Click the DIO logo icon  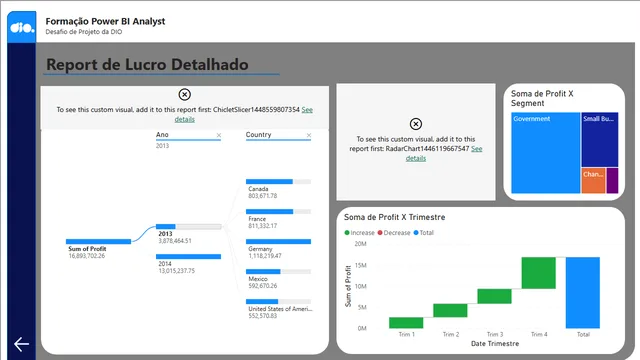click(x=22, y=27)
